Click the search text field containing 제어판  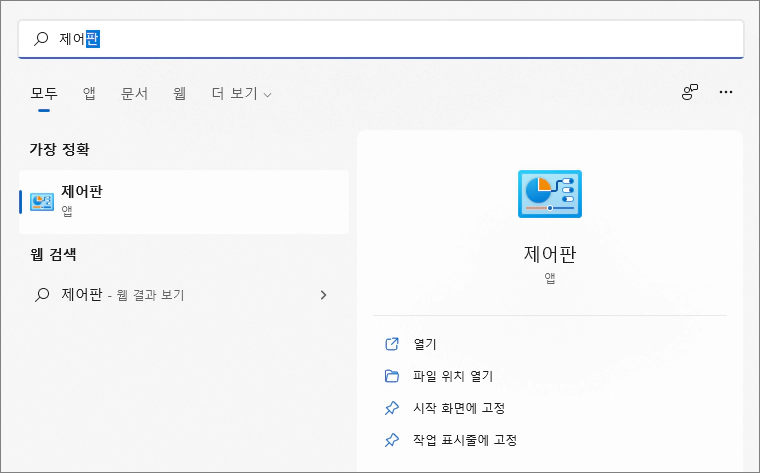(x=381, y=39)
